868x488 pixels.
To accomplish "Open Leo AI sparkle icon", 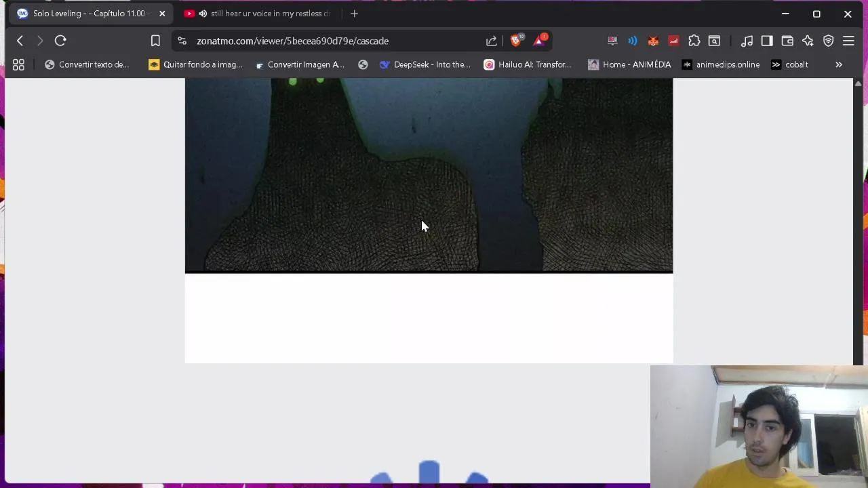I will [x=808, y=41].
